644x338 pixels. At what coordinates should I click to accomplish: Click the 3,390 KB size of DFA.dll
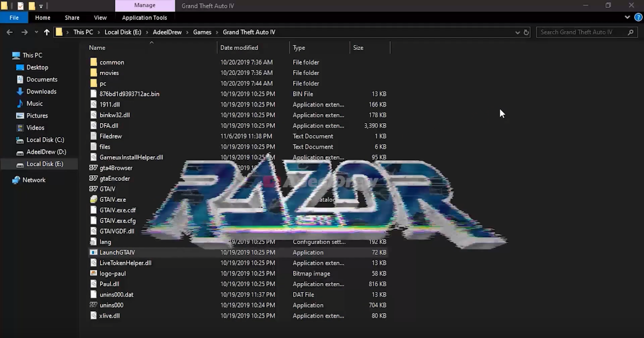click(x=375, y=126)
